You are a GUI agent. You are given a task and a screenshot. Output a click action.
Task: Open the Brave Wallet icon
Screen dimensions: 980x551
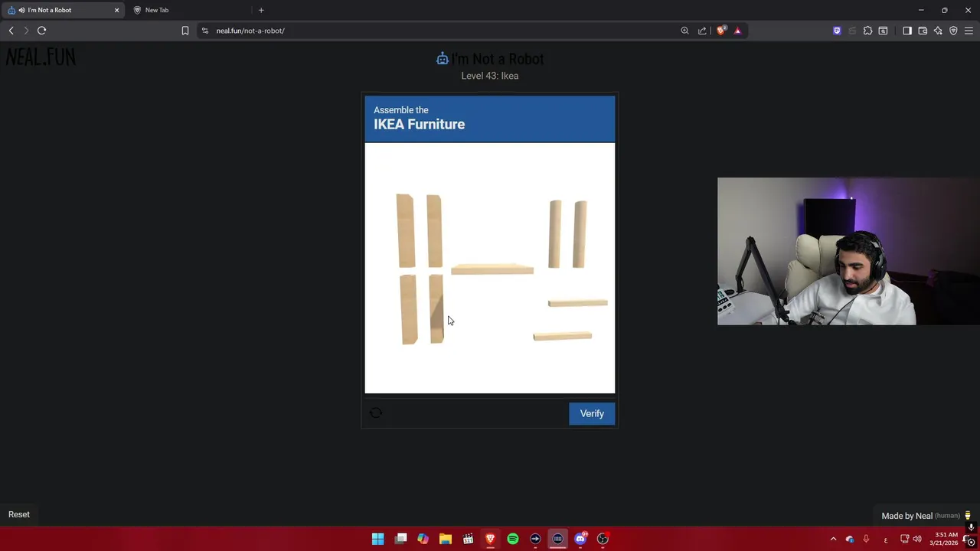[923, 31]
